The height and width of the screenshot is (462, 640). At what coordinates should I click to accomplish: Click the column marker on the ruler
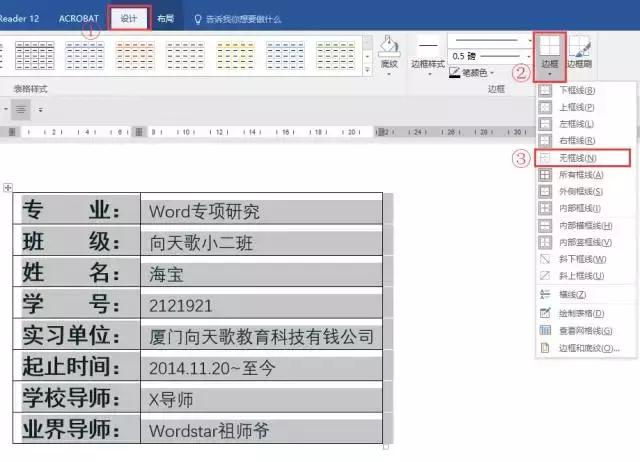(139, 132)
